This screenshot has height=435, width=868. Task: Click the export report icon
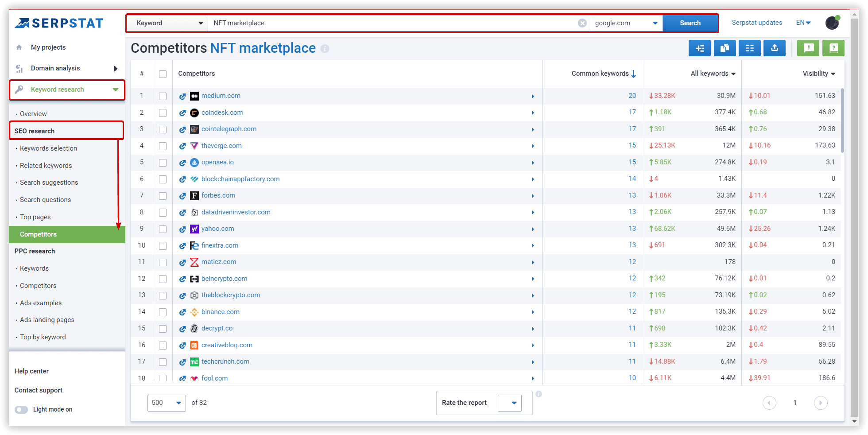click(x=775, y=48)
